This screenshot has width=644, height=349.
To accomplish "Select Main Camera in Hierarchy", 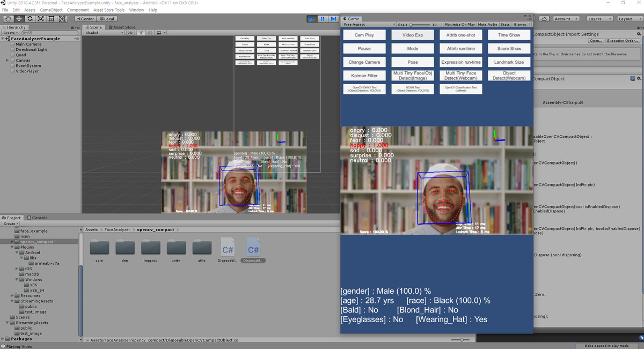I will 28,44.
